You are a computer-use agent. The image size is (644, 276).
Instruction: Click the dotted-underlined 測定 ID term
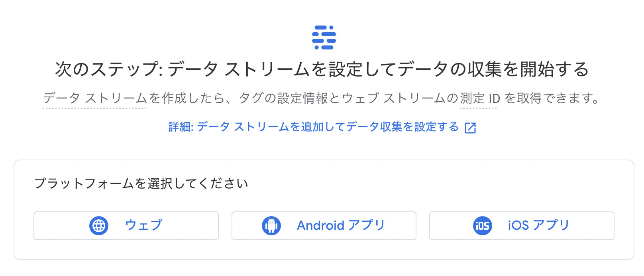tap(480, 98)
